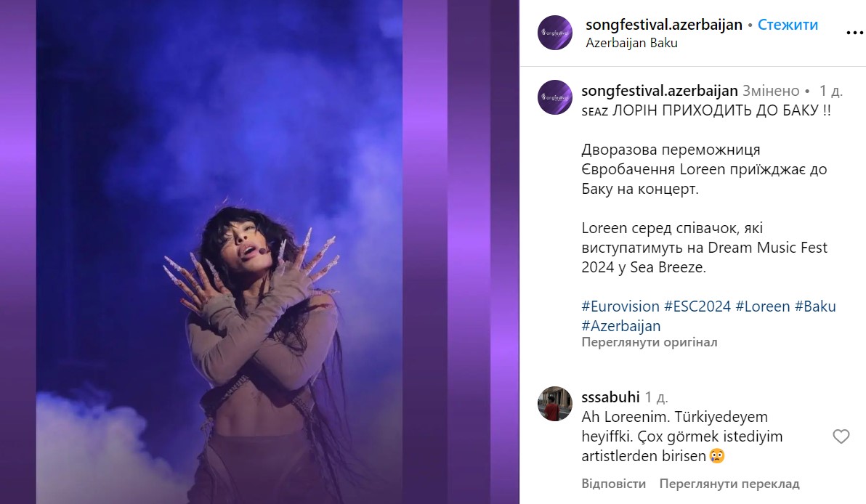
Task: Open the sssabuhi username link
Action: point(610,397)
